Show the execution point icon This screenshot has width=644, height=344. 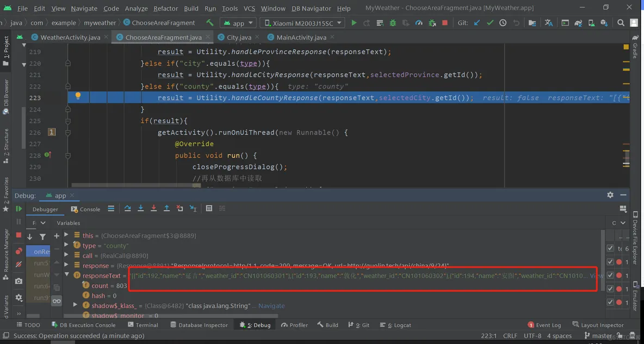click(111, 208)
